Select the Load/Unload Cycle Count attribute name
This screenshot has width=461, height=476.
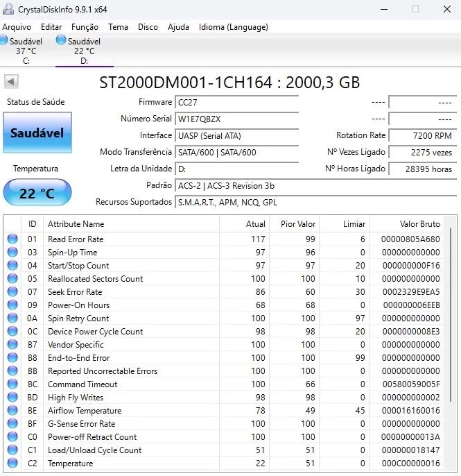[94, 450]
